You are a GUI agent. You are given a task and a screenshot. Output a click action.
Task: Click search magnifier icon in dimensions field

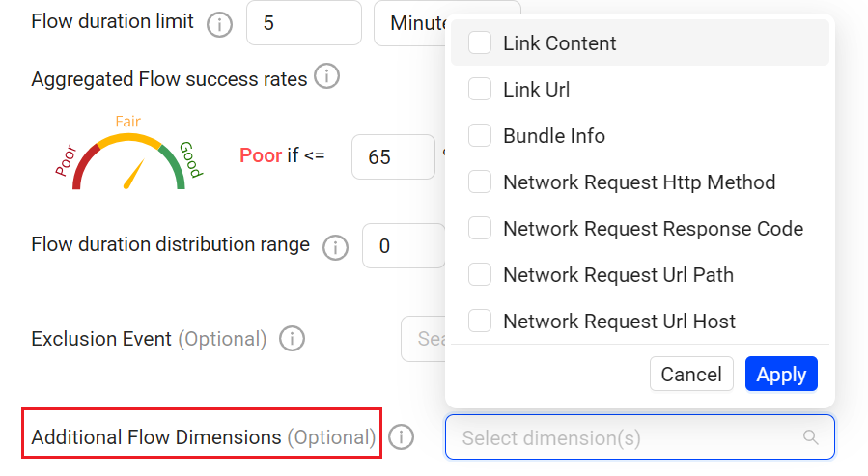pyautogui.click(x=811, y=437)
